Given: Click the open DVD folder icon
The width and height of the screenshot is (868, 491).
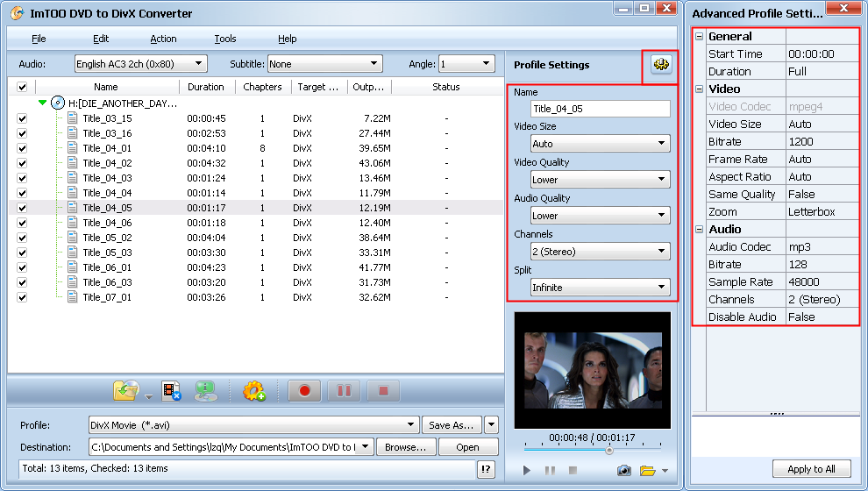Looking at the screenshot, I should 125,391.
